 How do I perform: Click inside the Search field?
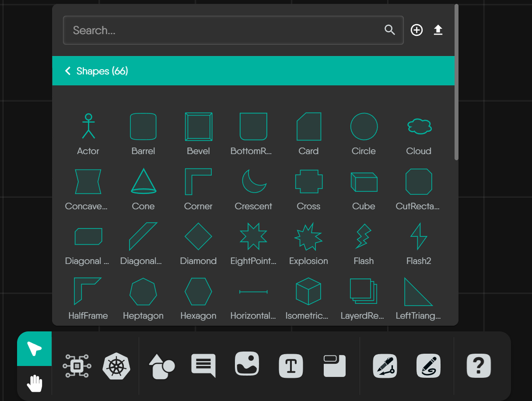pyautogui.click(x=219, y=30)
